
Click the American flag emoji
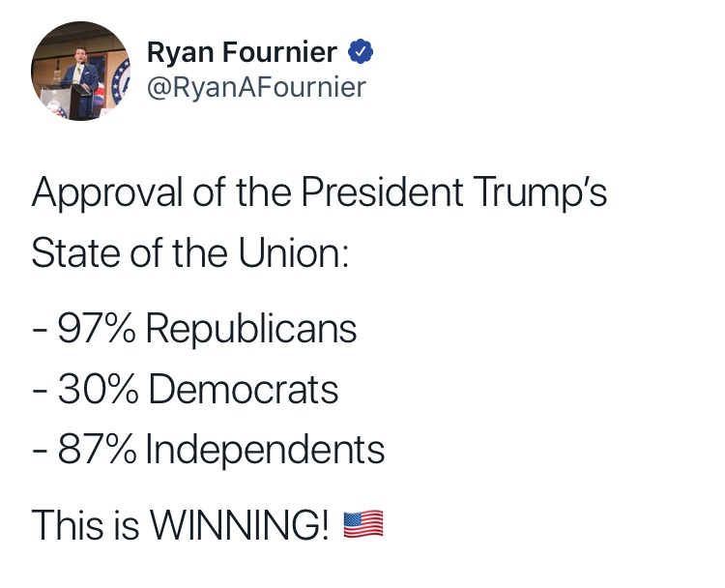tap(363, 524)
